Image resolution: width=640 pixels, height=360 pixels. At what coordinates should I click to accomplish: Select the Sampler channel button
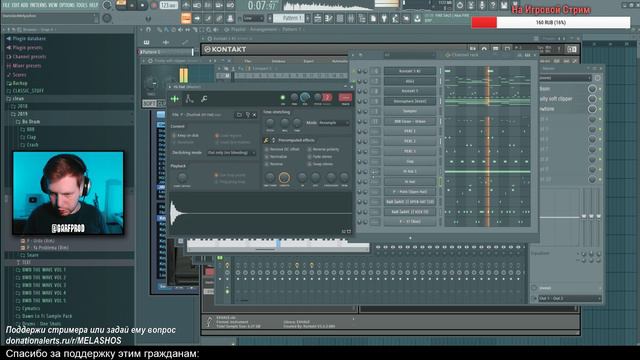pos(409,111)
